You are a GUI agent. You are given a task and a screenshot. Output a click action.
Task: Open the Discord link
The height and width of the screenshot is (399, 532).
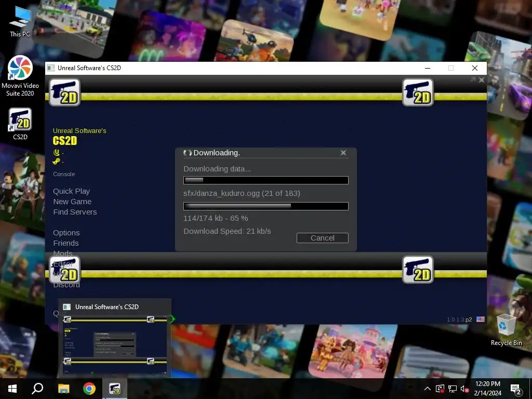tap(66, 285)
